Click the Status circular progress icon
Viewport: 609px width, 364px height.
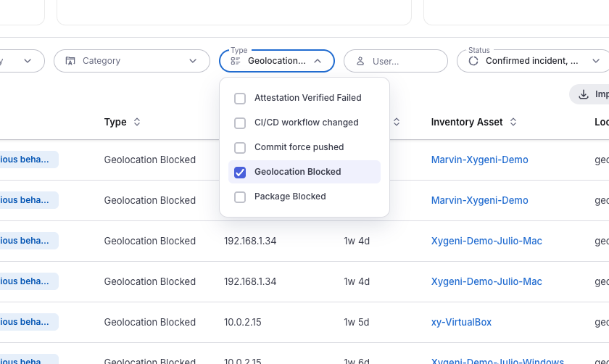click(x=473, y=61)
